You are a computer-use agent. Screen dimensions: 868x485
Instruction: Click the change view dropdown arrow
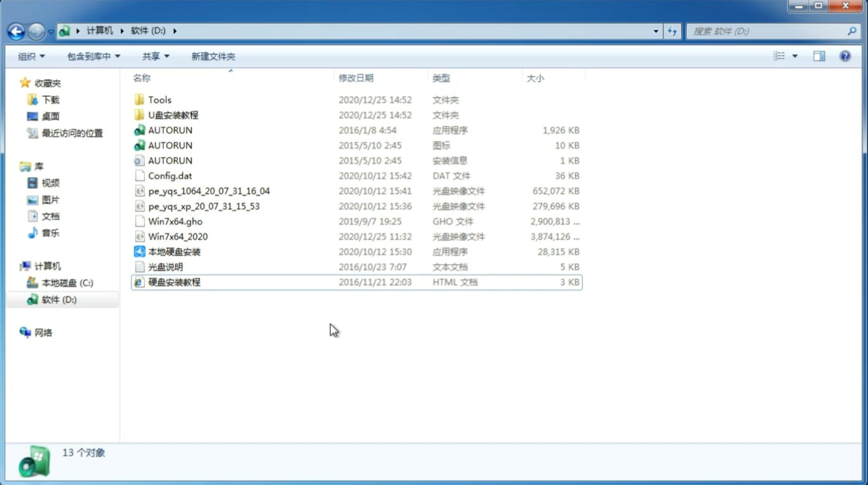(795, 56)
